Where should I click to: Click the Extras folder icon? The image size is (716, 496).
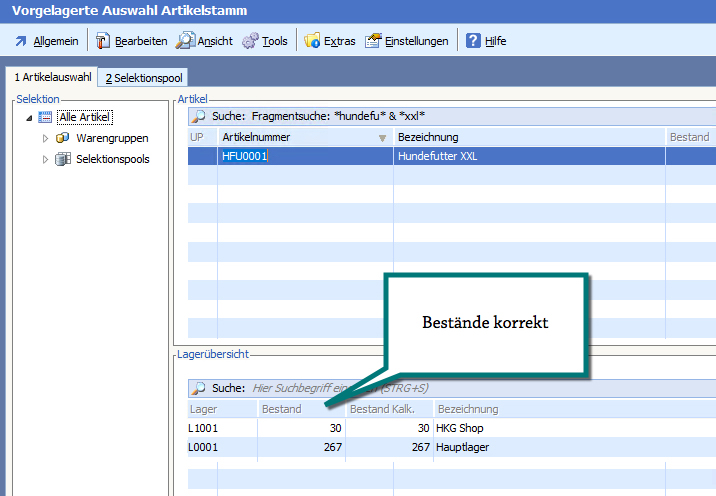point(312,41)
